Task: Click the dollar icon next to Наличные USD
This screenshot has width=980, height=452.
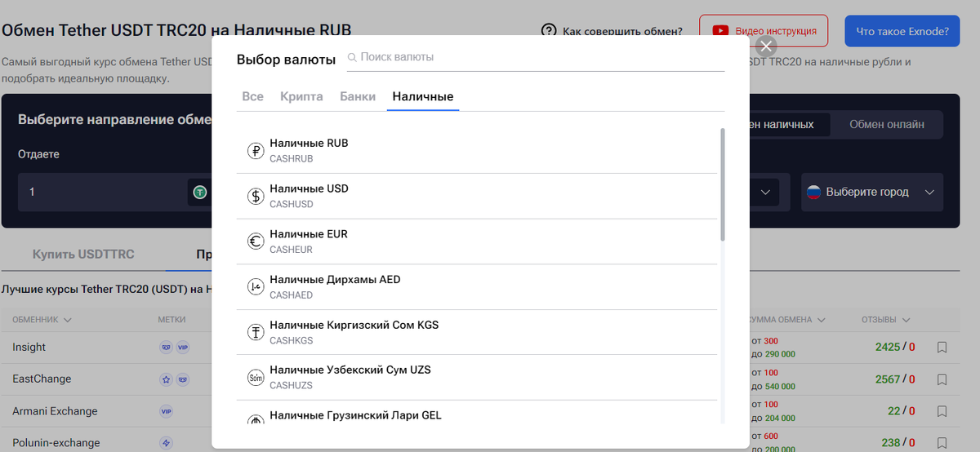Action: coord(256,196)
